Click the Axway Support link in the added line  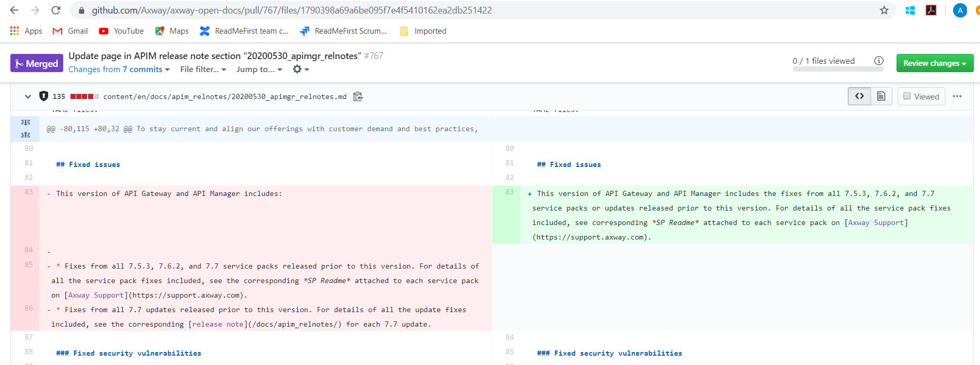pos(876,222)
